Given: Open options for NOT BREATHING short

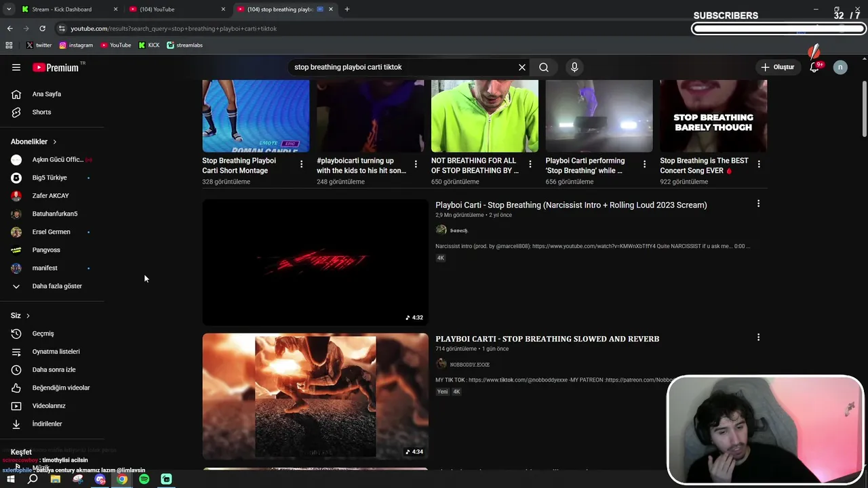Looking at the screenshot, I should click(530, 164).
